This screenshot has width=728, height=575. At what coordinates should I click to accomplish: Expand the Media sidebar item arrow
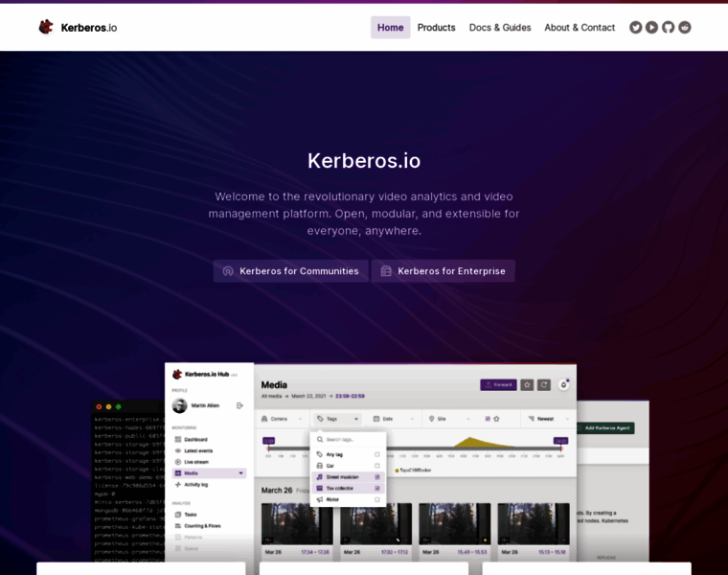(240, 473)
